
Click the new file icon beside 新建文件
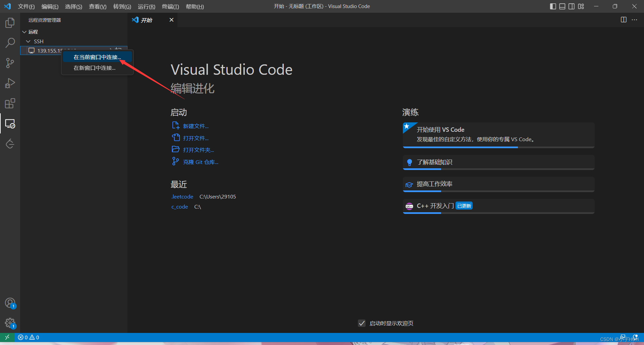176,125
